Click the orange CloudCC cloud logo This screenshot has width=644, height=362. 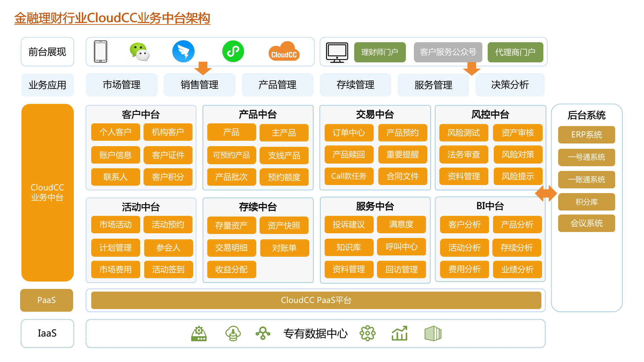[x=284, y=52]
